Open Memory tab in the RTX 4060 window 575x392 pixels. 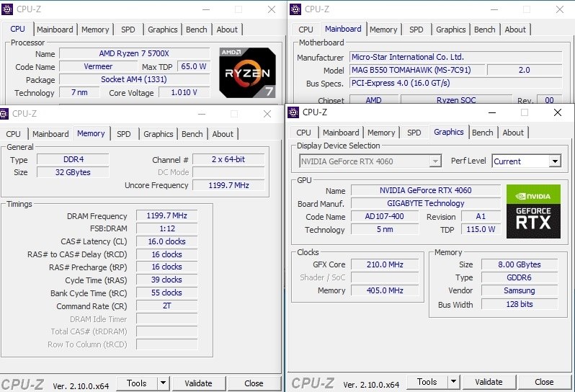pyautogui.click(x=381, y=133)
